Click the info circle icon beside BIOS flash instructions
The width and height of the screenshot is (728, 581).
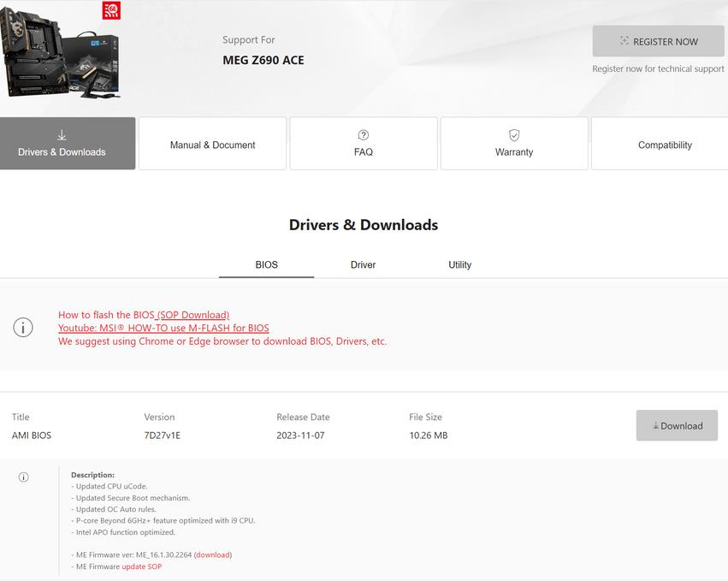point(23,327)
